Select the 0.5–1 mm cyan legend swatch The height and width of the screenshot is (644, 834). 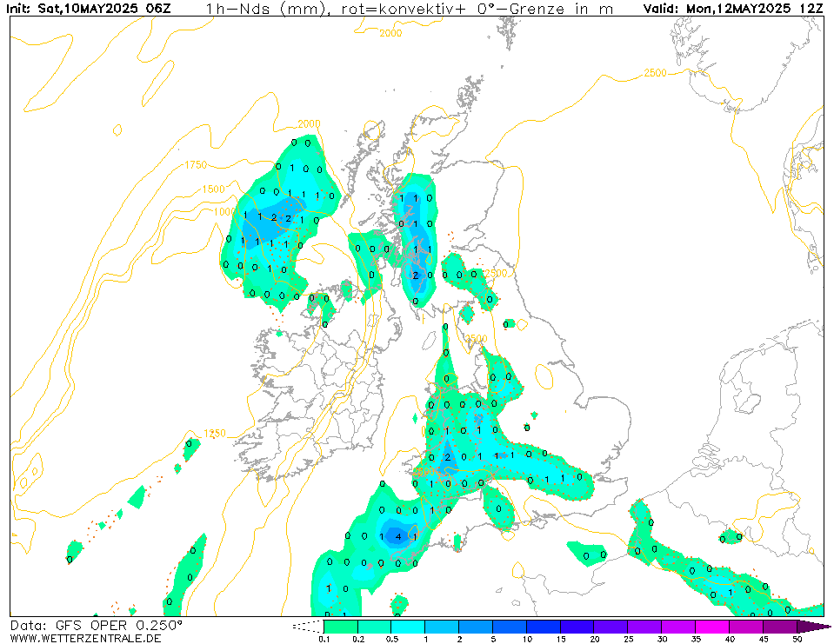(409, 627)
